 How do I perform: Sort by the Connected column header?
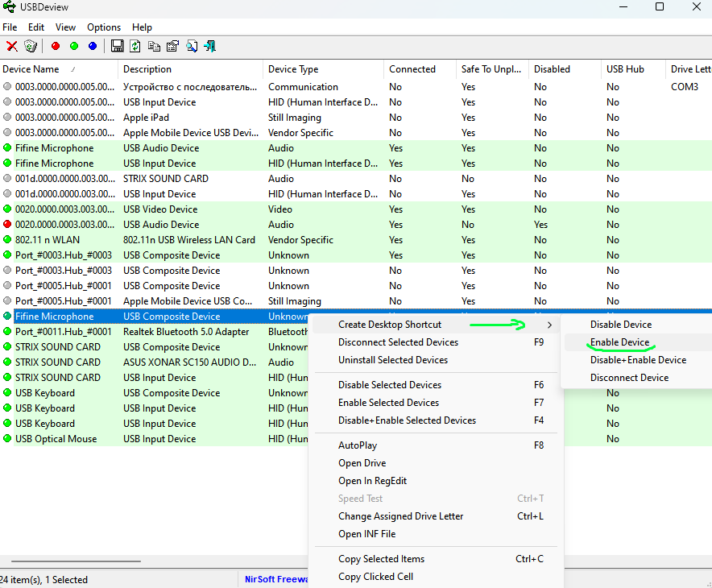pyautogui.click(x=420, y=69)
